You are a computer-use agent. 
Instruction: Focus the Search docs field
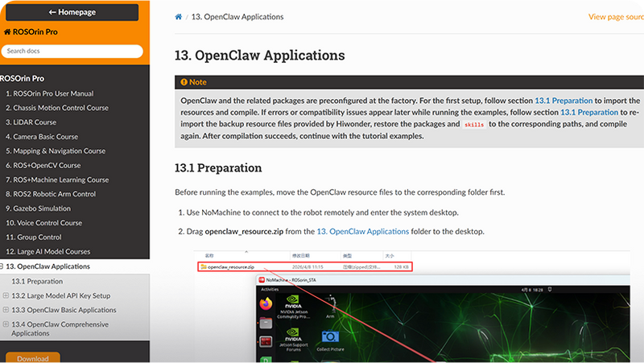tap(72, 52)
